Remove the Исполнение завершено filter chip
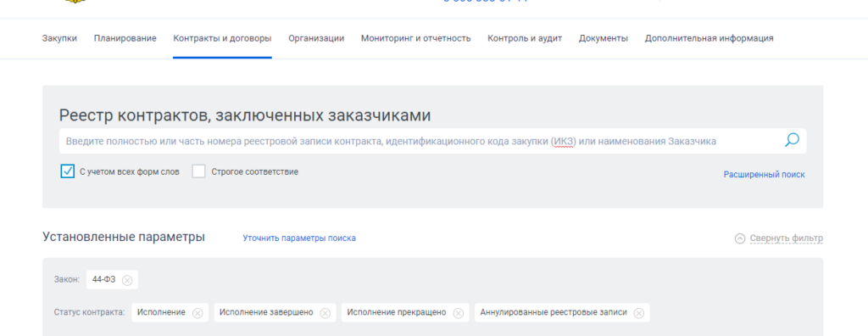 [x=325, y=313]
